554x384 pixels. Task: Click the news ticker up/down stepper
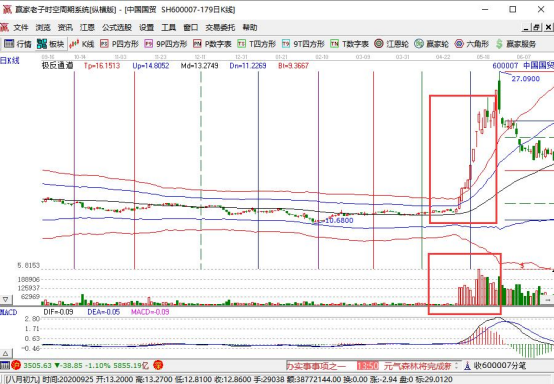point(456,366)
